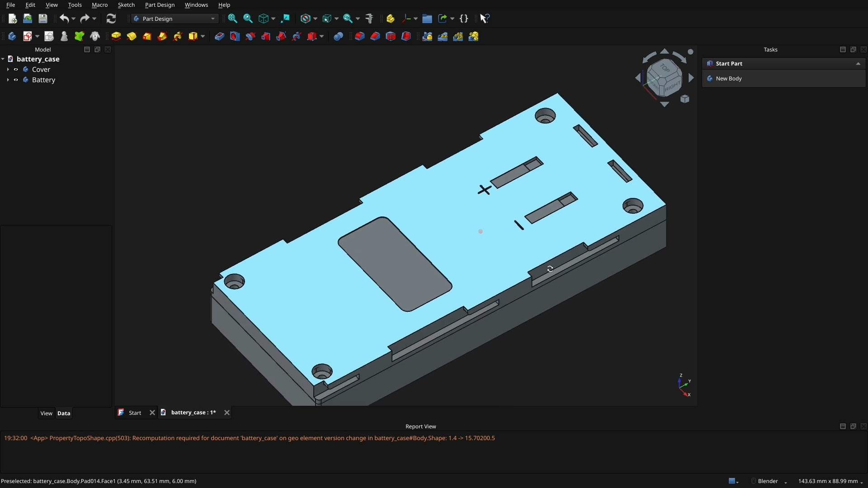Screen dimensions: 868x488
Task: Click Fit All to zoom the view
Action: (x=233, y=19)
